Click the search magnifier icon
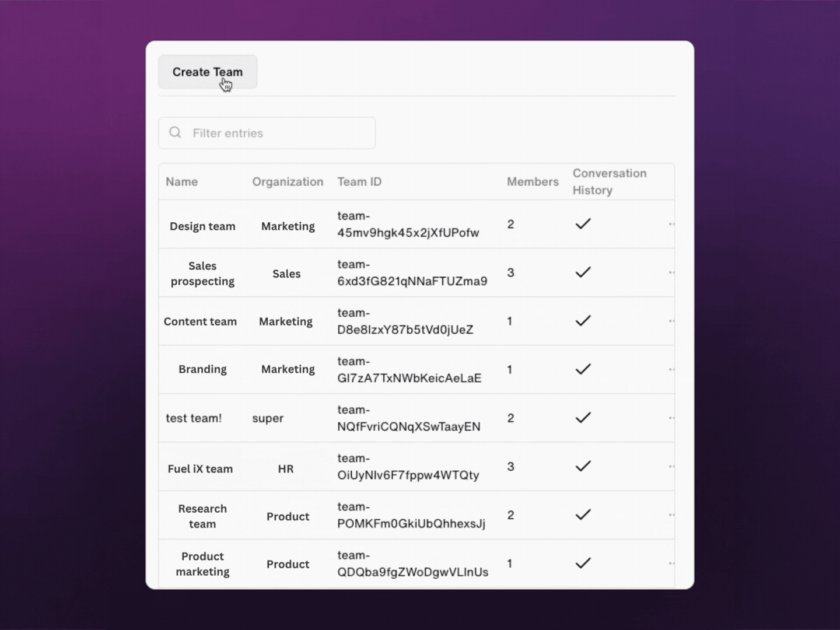The height and width of the screenshot is (630, 840). pyautogui.click(x=175, y=132)
